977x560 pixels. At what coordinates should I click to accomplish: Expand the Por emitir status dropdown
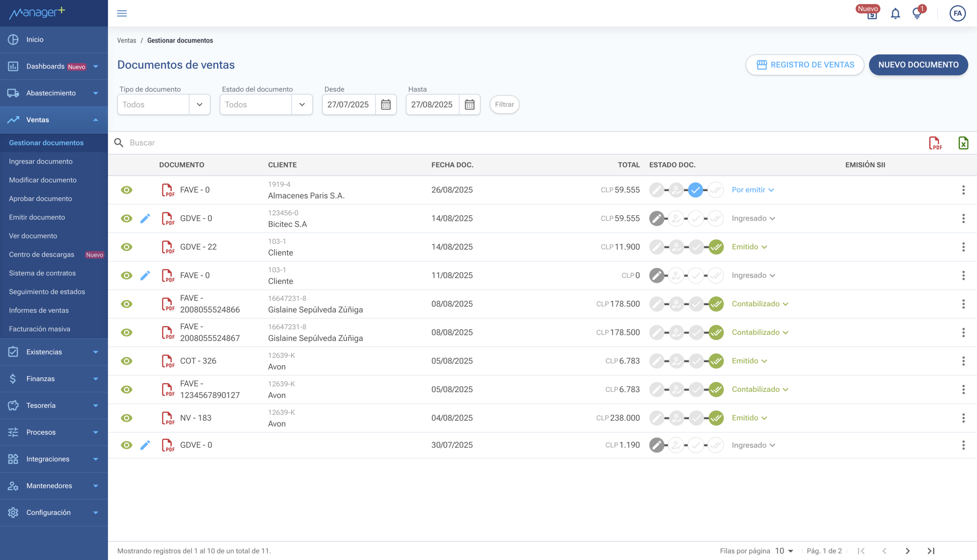[753, 190]
